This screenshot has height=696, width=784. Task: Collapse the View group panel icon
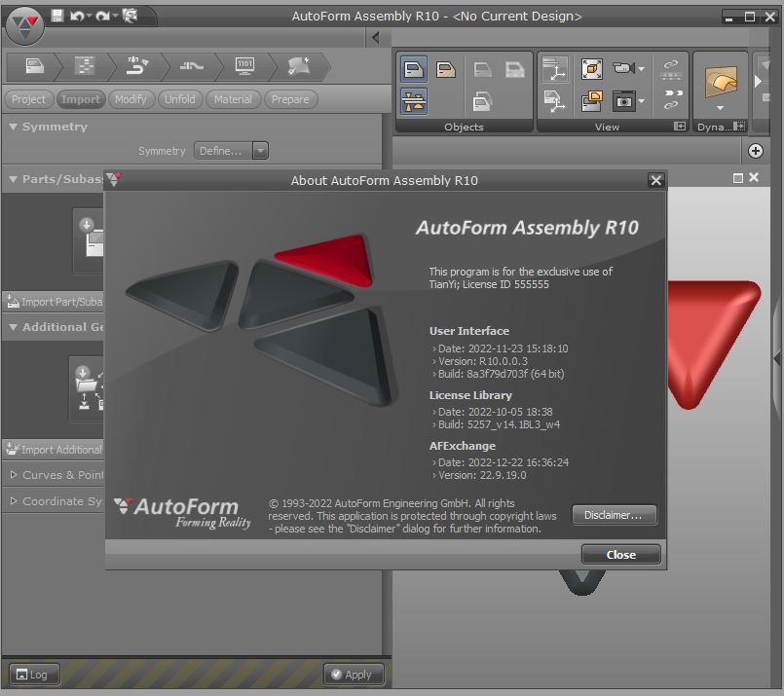click(x=680, y=126)
